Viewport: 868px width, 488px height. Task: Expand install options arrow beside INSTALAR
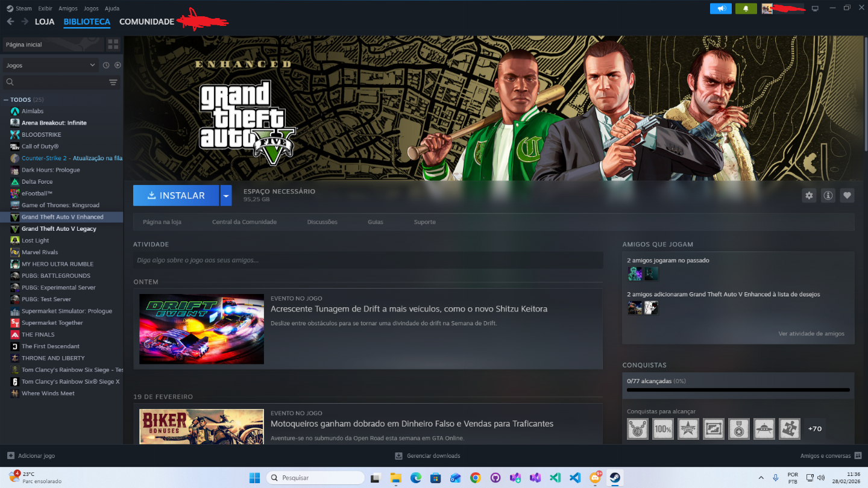(x=226, y=195)
